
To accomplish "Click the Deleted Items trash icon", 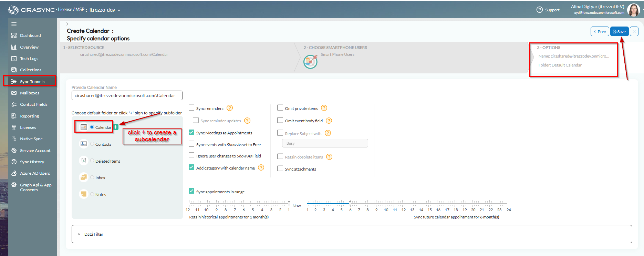I will 84,161.
